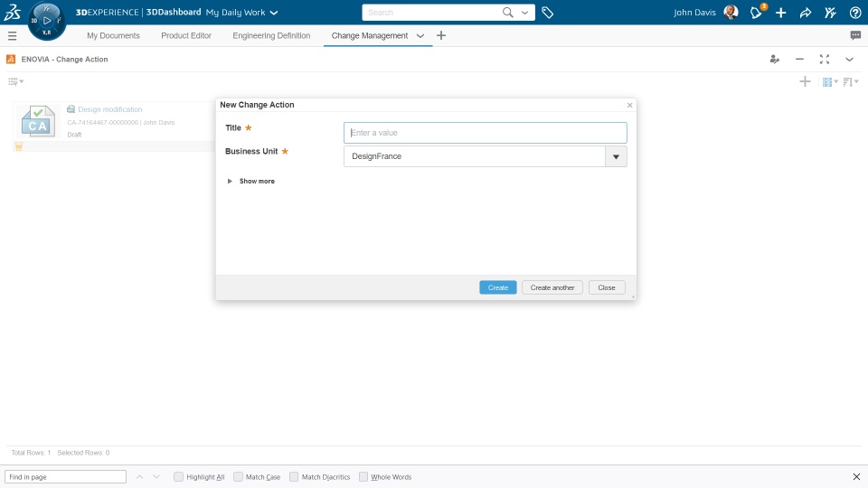Open notifications bell icon

click(757, 12)
